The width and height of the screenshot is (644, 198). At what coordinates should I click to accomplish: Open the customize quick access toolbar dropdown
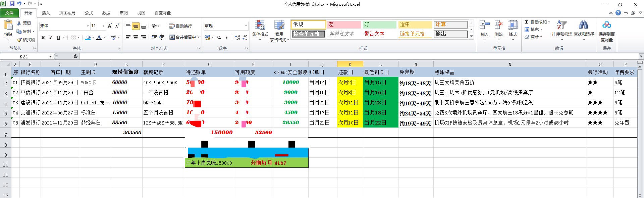tap(41, 4)
